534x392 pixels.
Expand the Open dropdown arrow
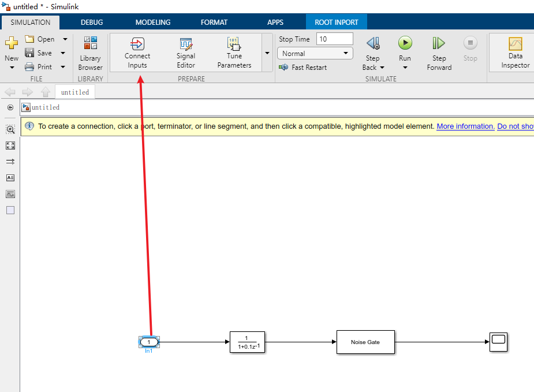pyautogui.click(x=65, y=39)
